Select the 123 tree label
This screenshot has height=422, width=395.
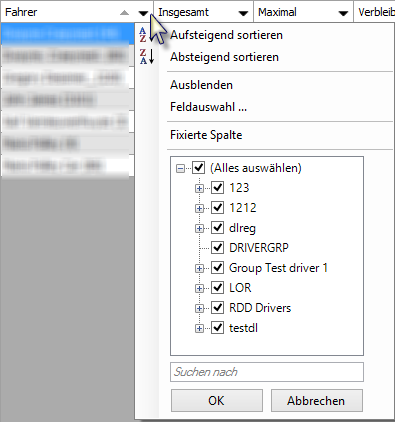[239, 188]
